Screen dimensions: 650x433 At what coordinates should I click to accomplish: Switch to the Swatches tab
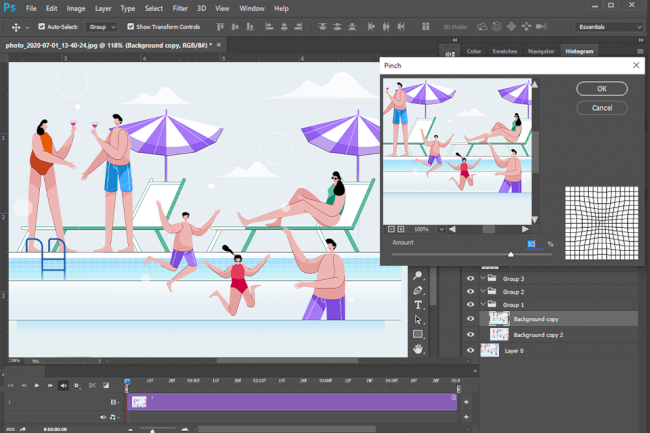click(x=504, y=51)
